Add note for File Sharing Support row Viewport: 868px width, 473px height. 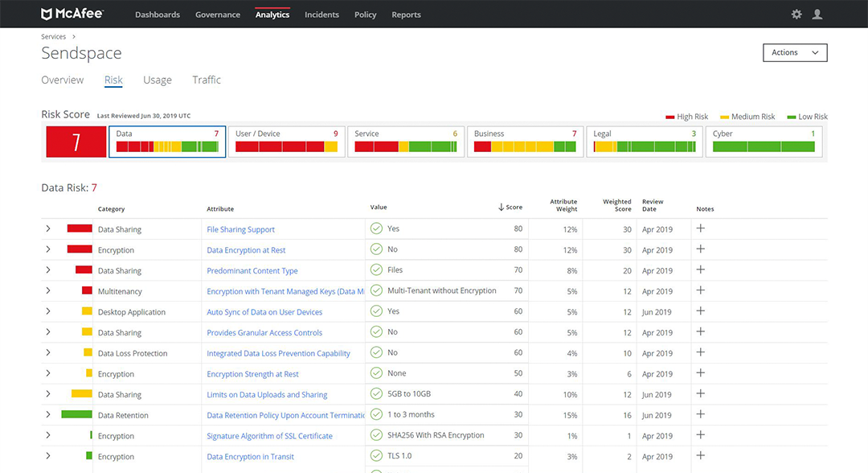[700, 228]
